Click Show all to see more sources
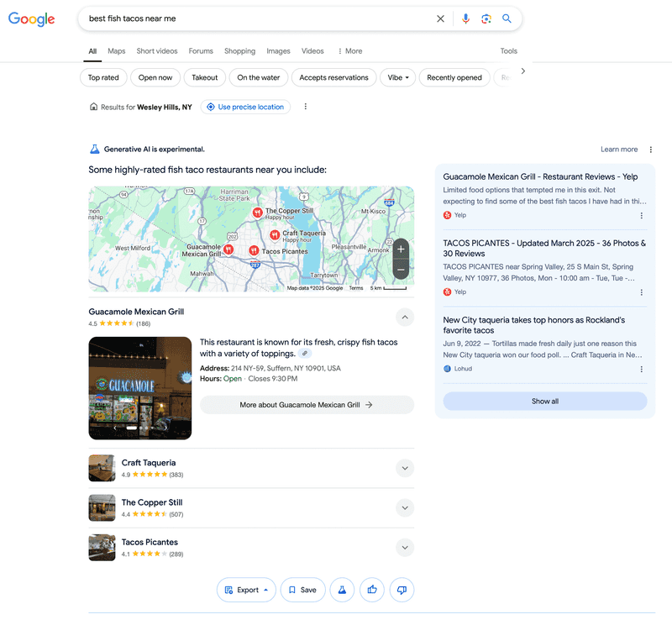The height and width of the screenshot is (625, 672). [544, 401]
